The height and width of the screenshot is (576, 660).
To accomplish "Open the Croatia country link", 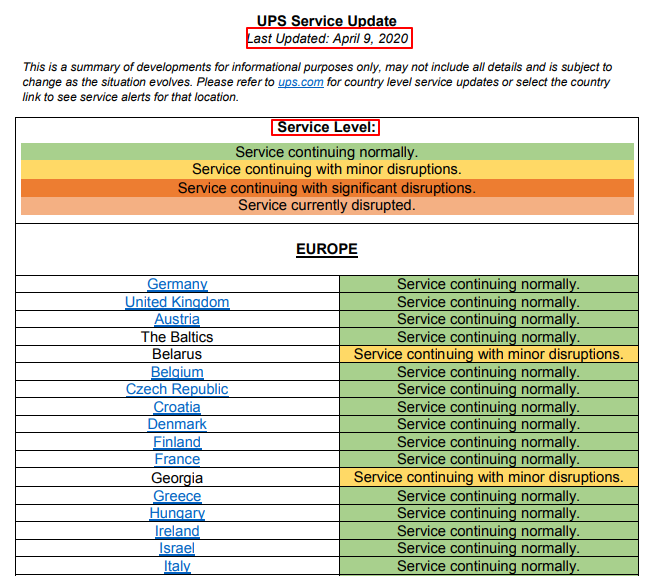I will (177, 407).
